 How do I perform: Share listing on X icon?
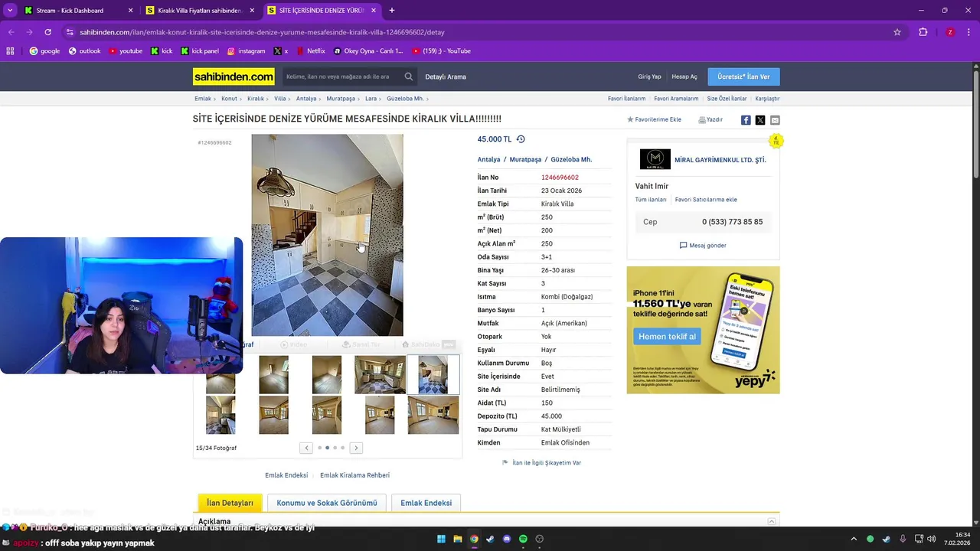coord(760,120)
